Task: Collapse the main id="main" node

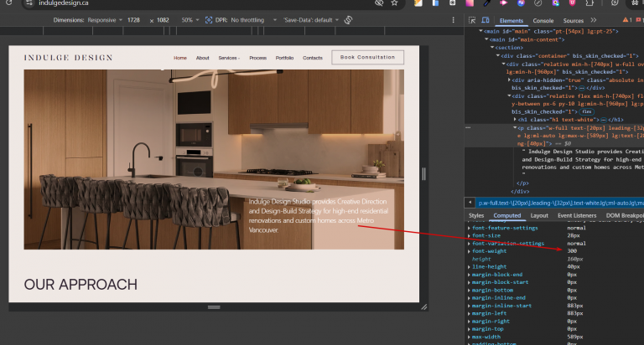Action: coord(481,31)
